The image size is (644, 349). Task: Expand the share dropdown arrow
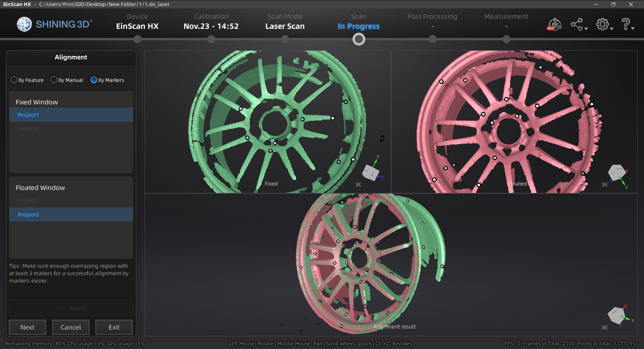pyautogui.click(x=586, y=29)
